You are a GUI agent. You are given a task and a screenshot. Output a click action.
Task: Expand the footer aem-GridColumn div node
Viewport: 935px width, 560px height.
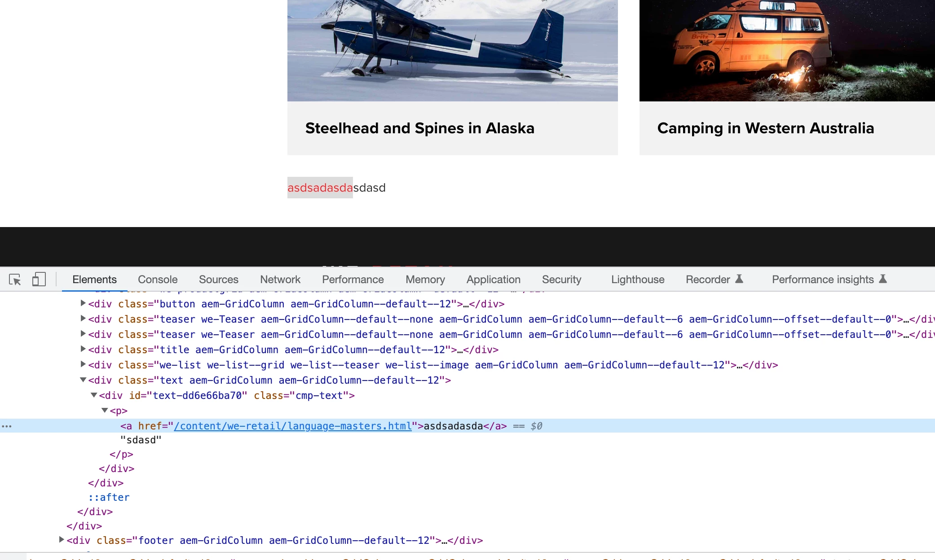pyautogui.click(x=62, y=540)
